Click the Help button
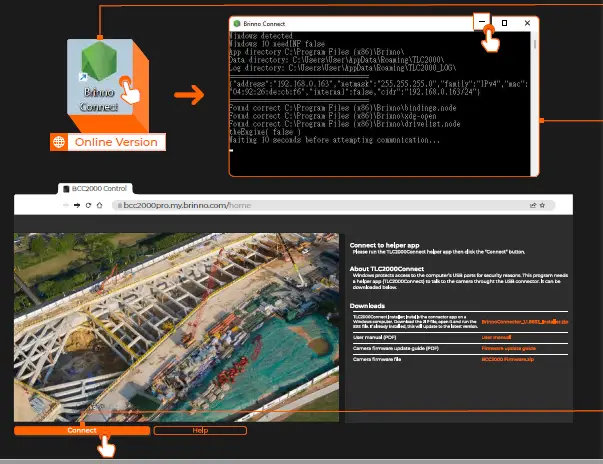 (x=200, y=430)
